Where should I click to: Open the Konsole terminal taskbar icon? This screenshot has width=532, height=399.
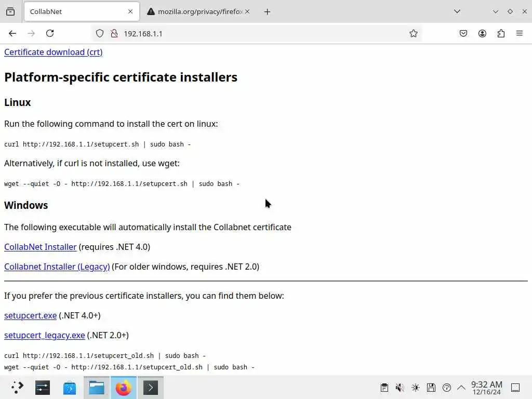tap(151, 388)
